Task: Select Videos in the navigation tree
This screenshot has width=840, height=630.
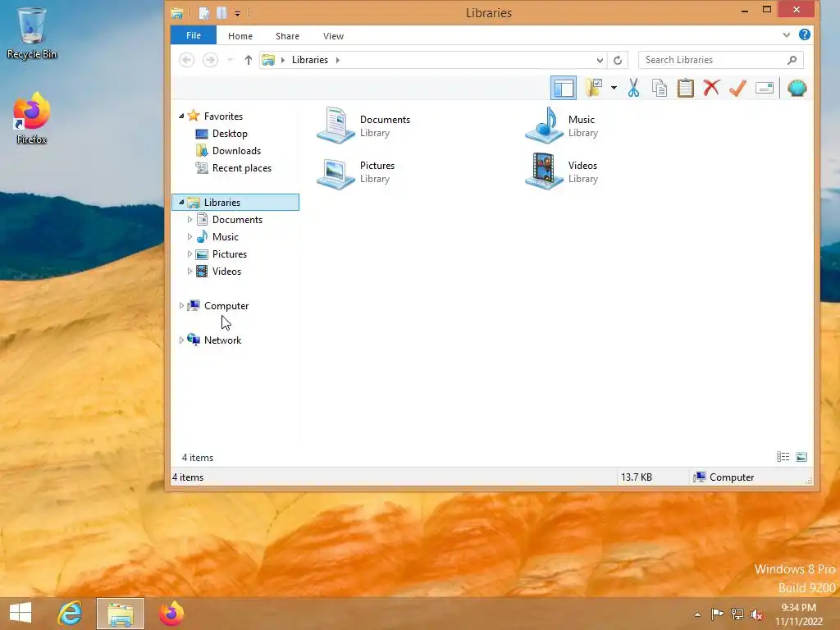Action: [x=226, y=271]
